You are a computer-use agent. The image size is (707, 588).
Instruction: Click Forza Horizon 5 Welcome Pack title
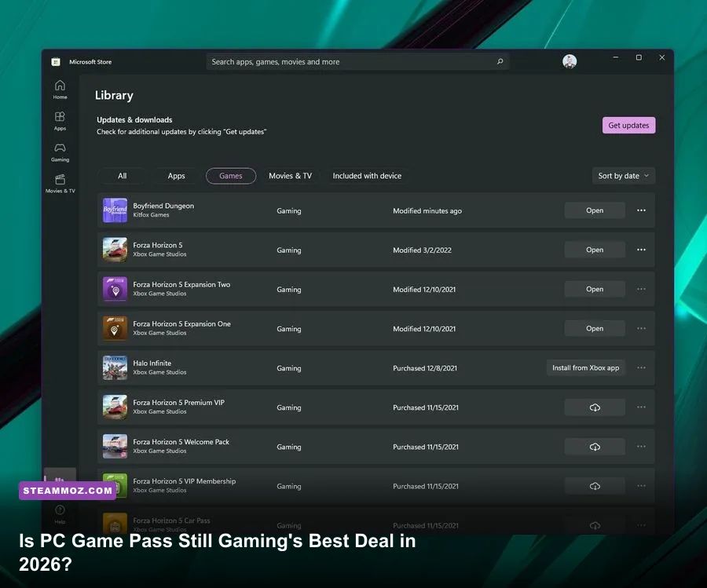(x=181, y=442)
